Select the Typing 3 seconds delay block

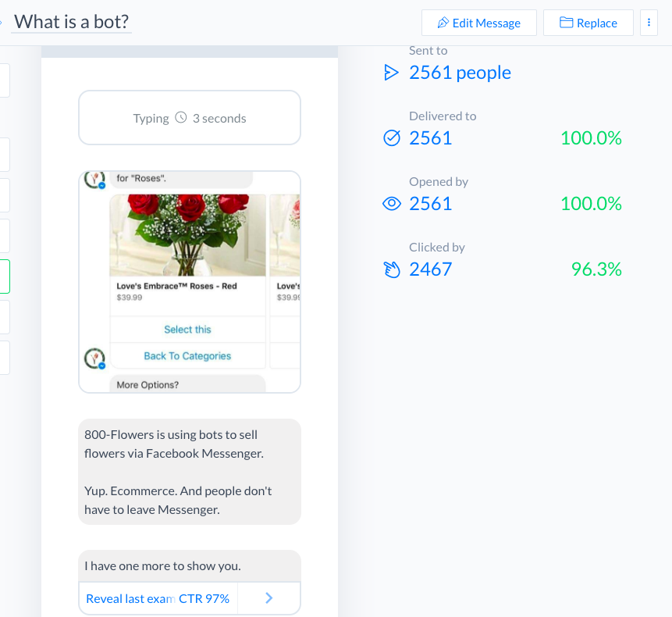pyautogui.click(x=190, y=118)
